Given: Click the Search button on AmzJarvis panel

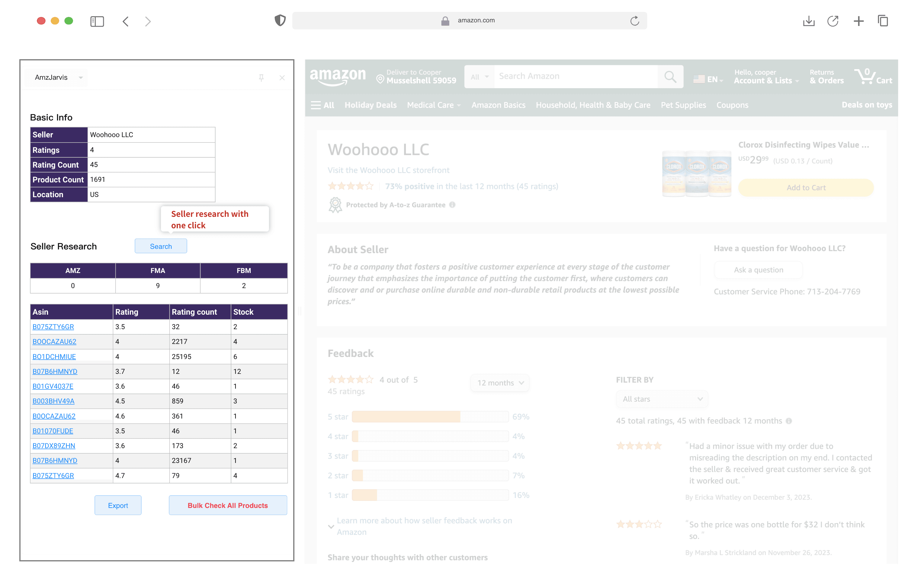Looking at the screenshot, I should click(160, 246).
